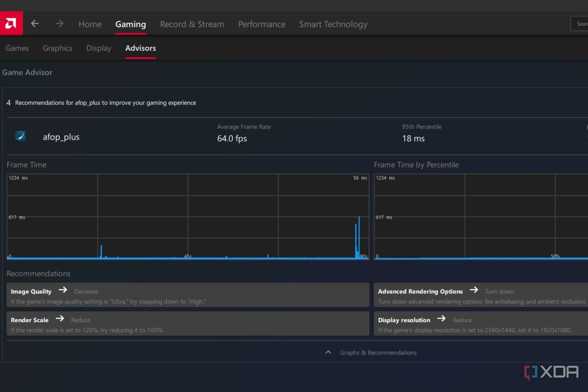The image size is (588, 392).
Task: Select the Smart Technology tab
Action: [333, 24]
